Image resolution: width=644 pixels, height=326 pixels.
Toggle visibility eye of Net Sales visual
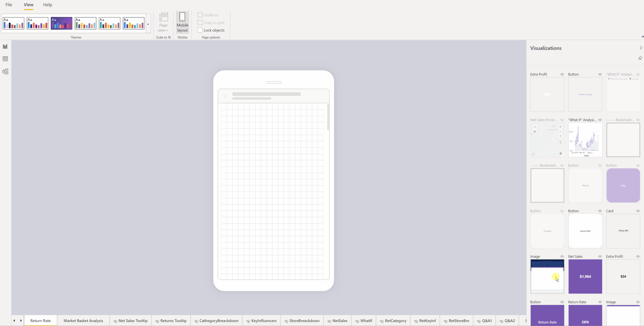coord(600,256)
